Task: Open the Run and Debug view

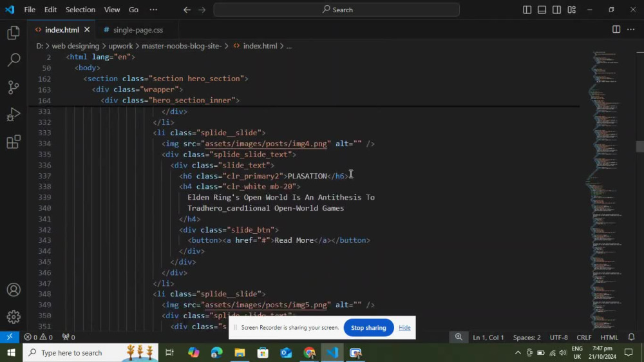Action: click(14, 114)
